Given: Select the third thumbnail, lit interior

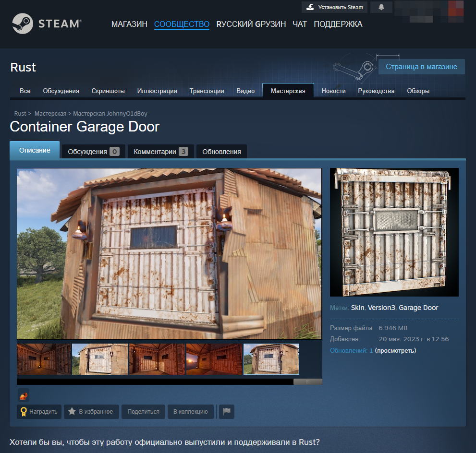Looking at the screenshot, I should point(157,359).
